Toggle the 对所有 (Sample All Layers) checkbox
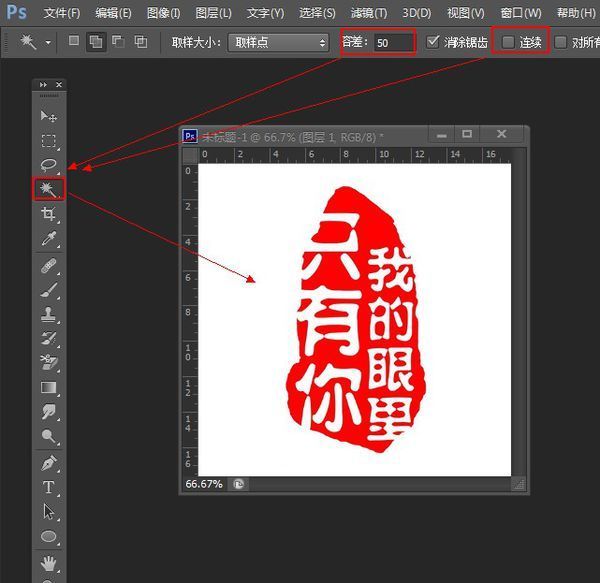This screenshot has width=600, height=583. click(561, 42)
